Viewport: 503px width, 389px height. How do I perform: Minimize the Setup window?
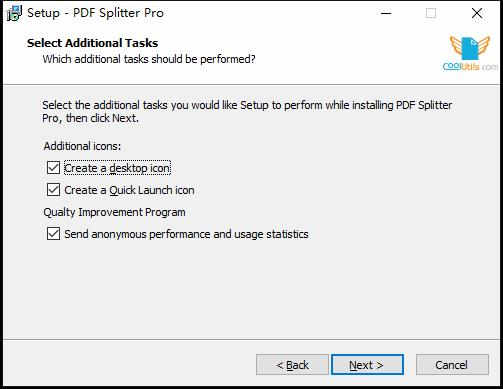(386, 13)
